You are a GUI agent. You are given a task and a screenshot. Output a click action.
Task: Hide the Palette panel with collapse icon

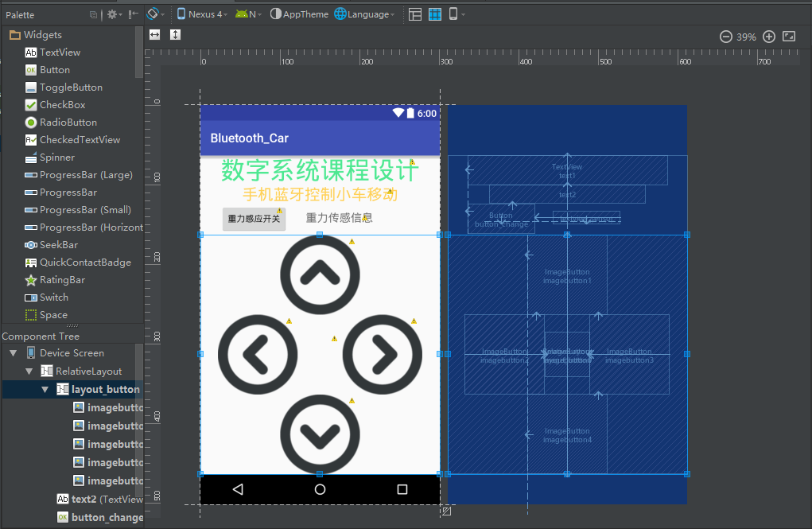coord(134,14)
